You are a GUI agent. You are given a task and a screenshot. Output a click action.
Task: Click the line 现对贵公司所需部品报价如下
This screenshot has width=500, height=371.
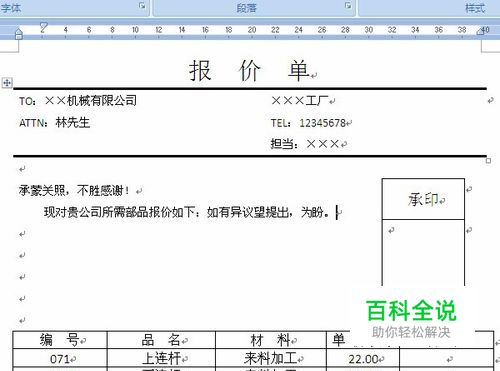point(187,212)
